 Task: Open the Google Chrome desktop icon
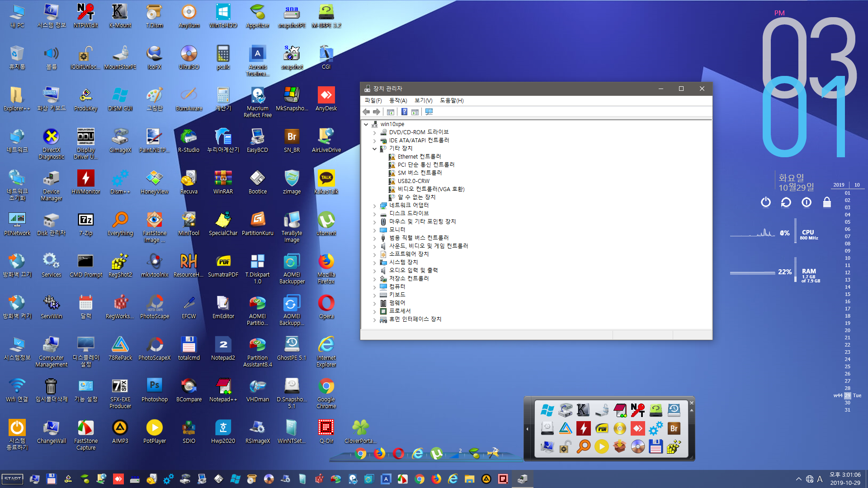pyautogui.click(x=326, y=393)
